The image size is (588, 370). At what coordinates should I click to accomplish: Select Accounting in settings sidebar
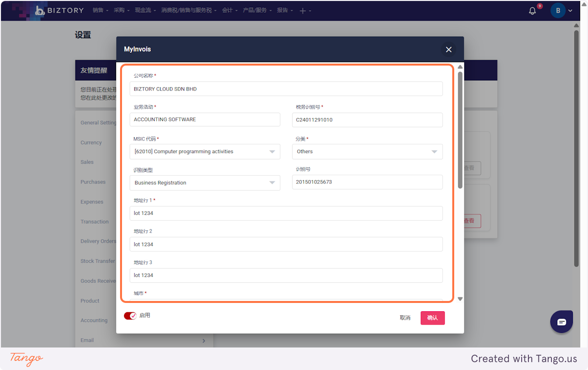click(x=94, y=321)
